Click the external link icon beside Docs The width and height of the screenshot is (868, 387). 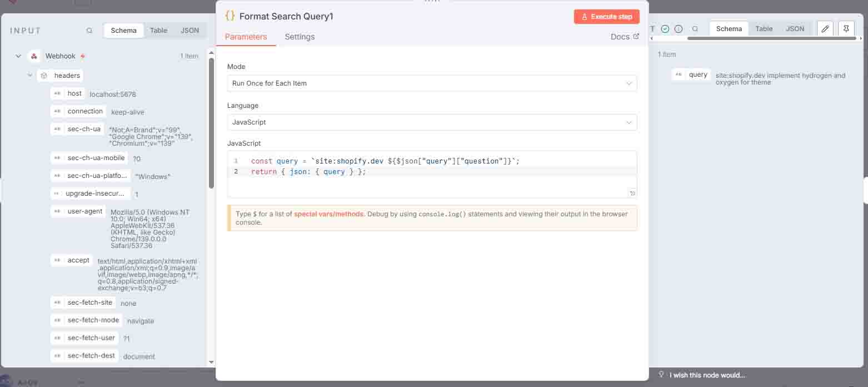point(636,36)
